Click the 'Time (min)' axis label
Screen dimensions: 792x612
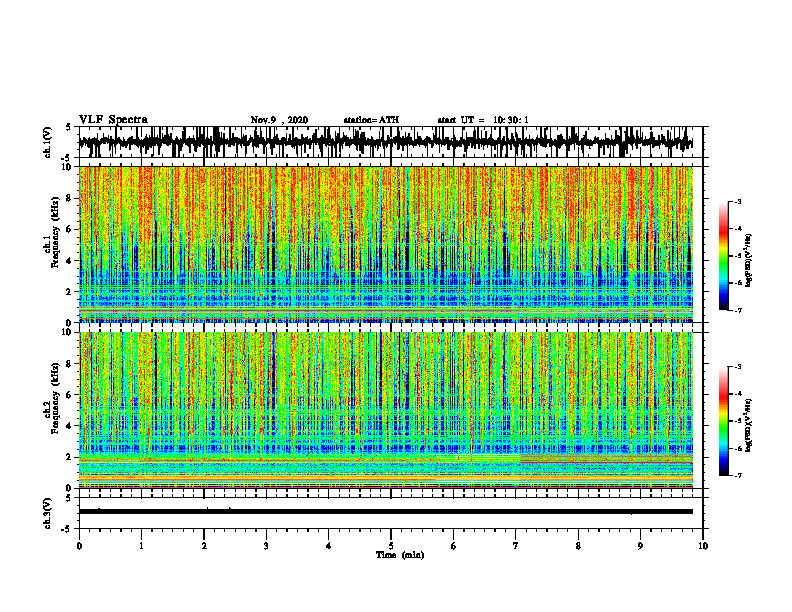click(x=400, y=555)
